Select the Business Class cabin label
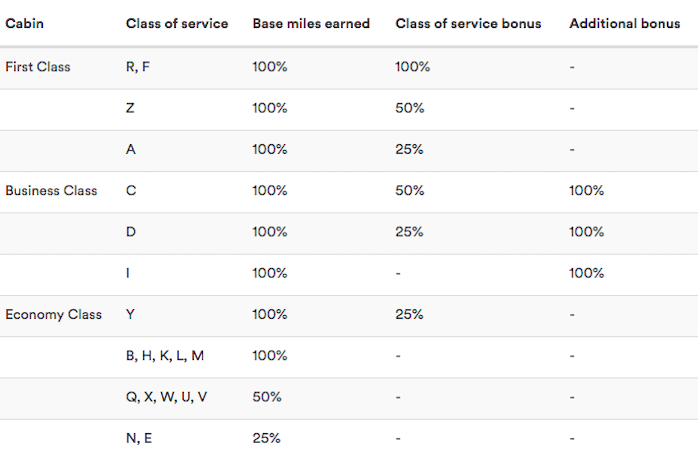 [x=51, y=191]
